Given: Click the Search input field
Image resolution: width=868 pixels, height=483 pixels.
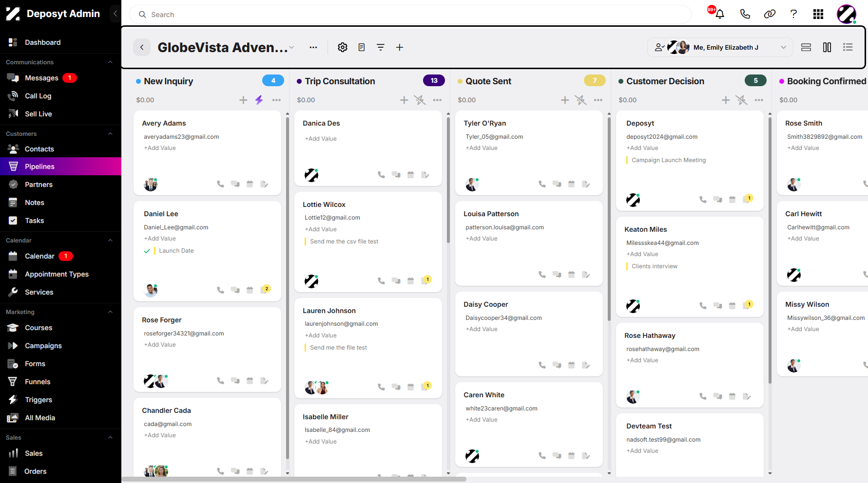Looking at the screenshot, I should (x=410, y=15).
